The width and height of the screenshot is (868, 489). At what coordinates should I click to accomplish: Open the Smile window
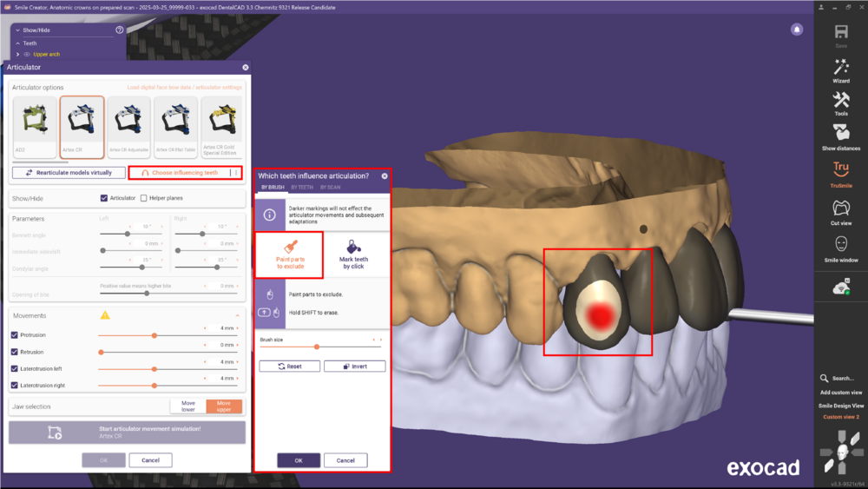841,244
